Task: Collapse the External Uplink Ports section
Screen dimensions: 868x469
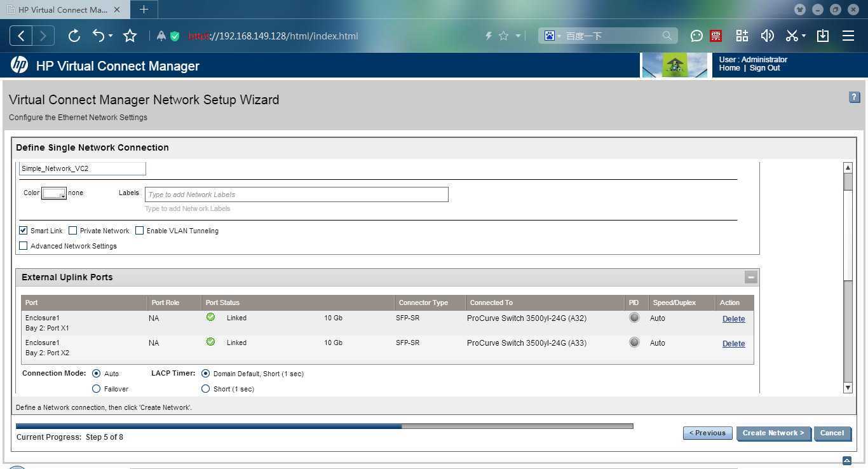Action: [x=751, y=277]
